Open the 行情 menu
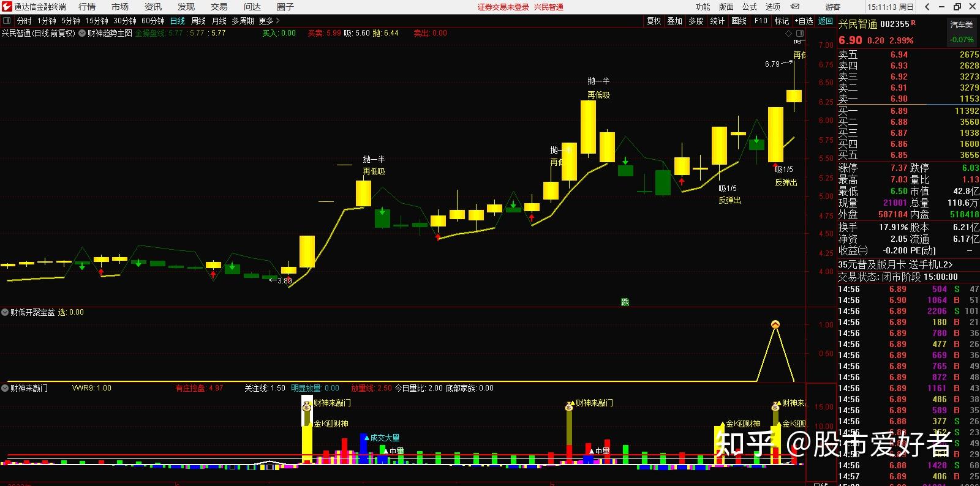This screenshot has width=980, height=486. point(87,7)
